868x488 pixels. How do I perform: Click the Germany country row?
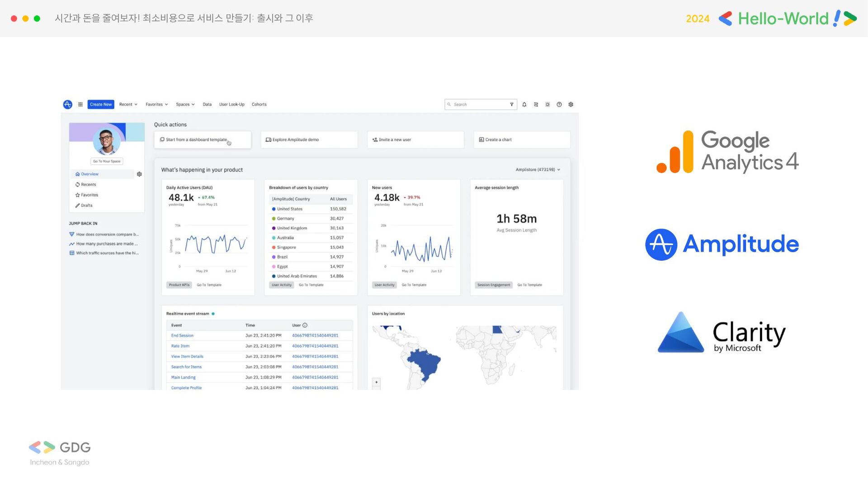311,219
